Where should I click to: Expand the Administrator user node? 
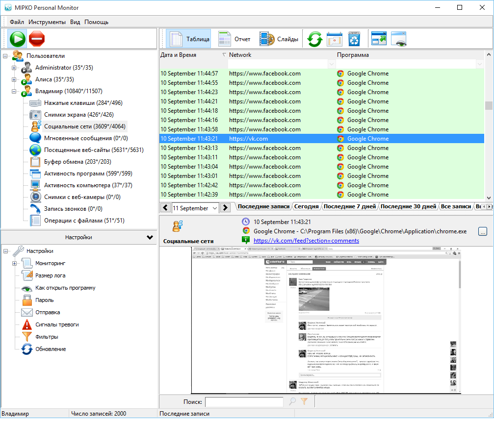pos(14,68)
